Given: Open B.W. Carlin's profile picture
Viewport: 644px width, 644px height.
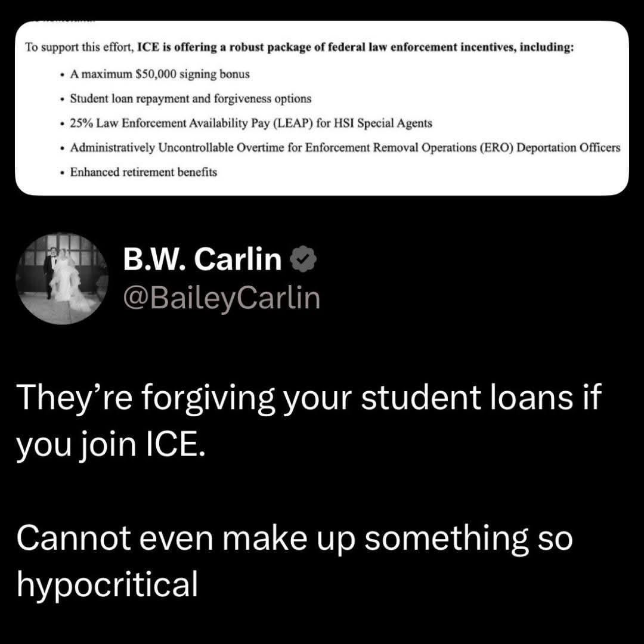Looking at the screenshot, I should [x=61, y=279].
